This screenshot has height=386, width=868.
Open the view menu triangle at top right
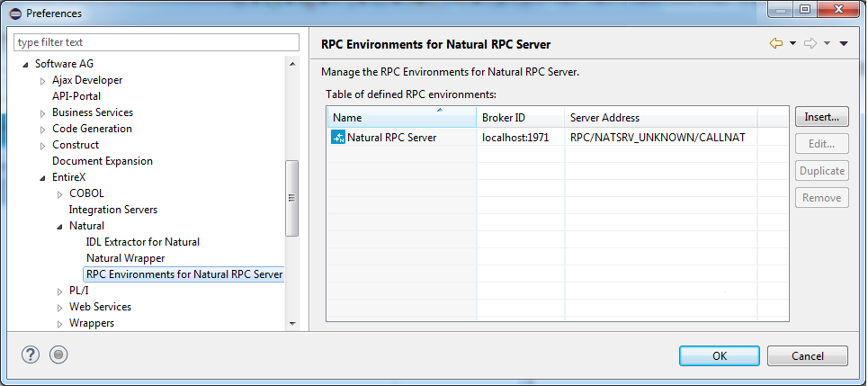[844, 43]
